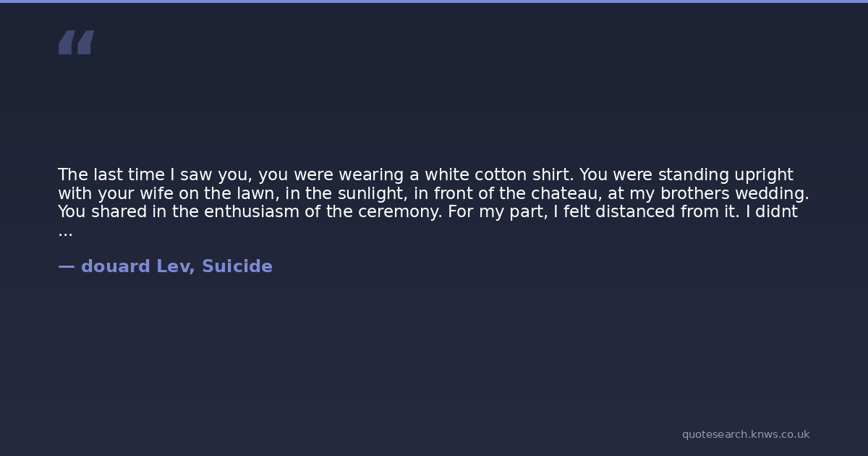Select the book title Suicide
Image resolution: width=868 pixels, height=456 pixels.
tap(237, 267)
